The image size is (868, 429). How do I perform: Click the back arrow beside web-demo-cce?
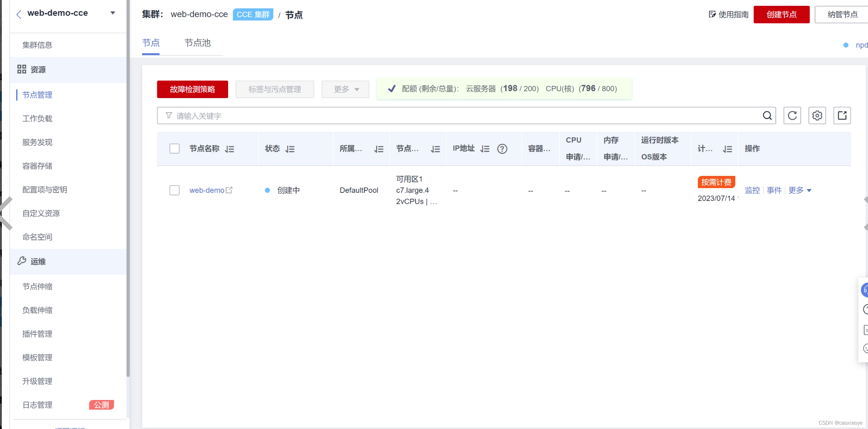pos(19,14)
